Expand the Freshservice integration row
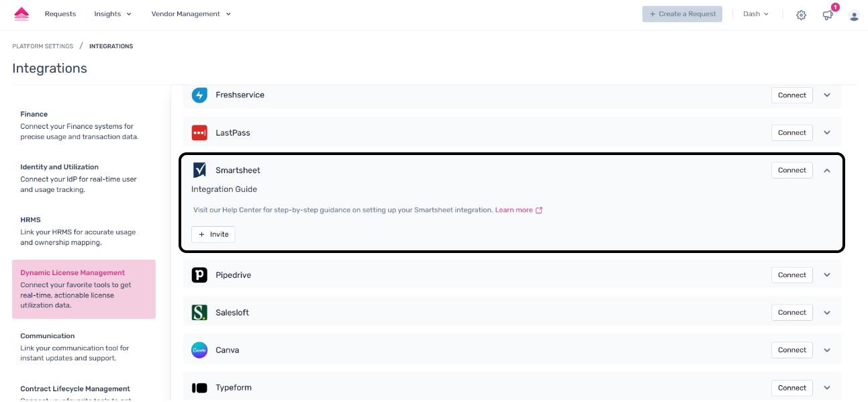Screen dimensions: 868x402 827,95
